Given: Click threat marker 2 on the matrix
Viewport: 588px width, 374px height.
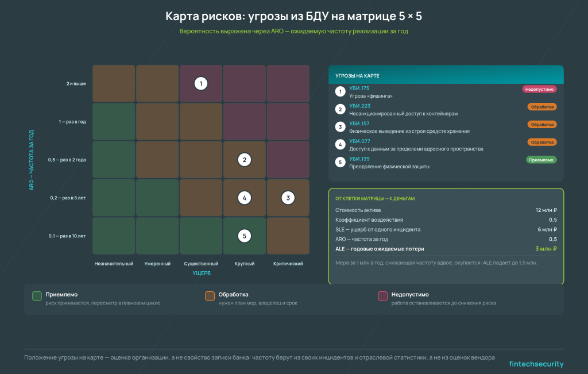Looking at the screenshot, I should tap(245, 160).
